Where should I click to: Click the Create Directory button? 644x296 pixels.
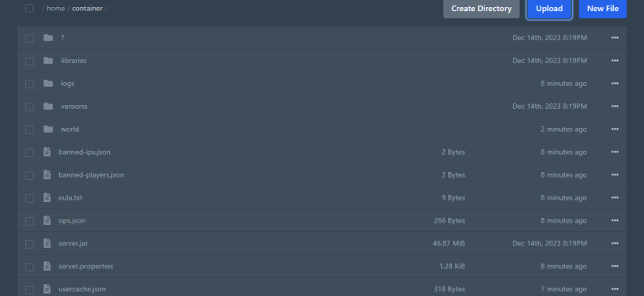[x=481, y=9]
